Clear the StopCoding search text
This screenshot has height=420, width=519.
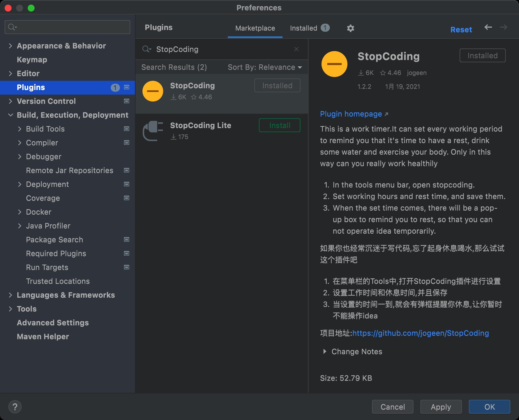point(296,49)
